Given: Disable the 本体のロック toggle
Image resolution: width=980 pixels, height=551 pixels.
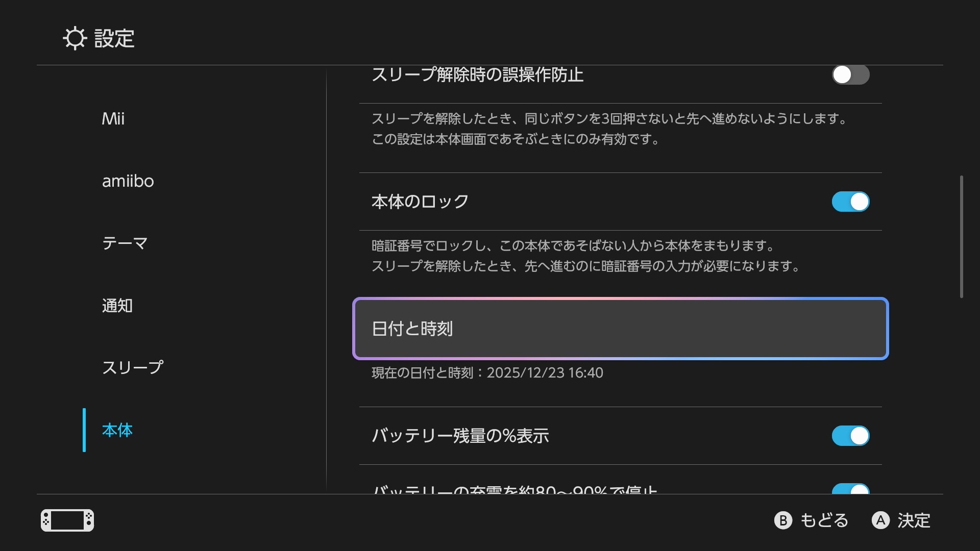Looking at the screenshot, I should pyautogui.click(x=850, y=202).
